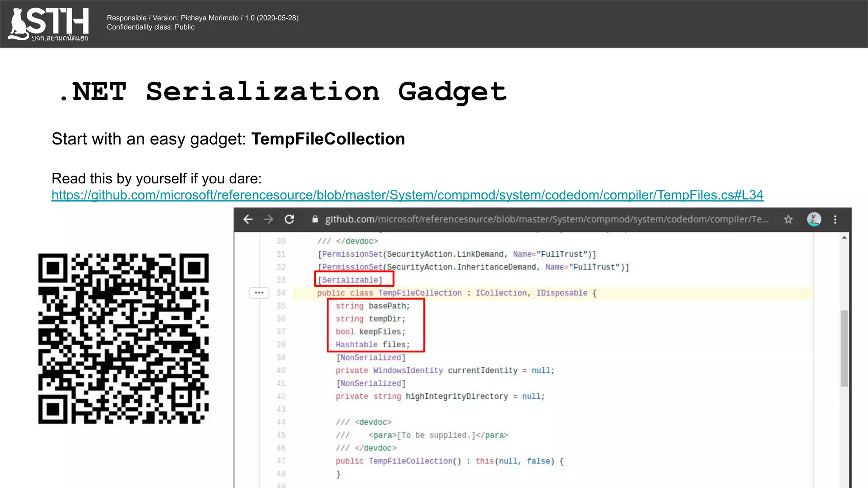Click the InheritanceDemand PermissionSet line
Screen dimensions: 868x488
473,267
